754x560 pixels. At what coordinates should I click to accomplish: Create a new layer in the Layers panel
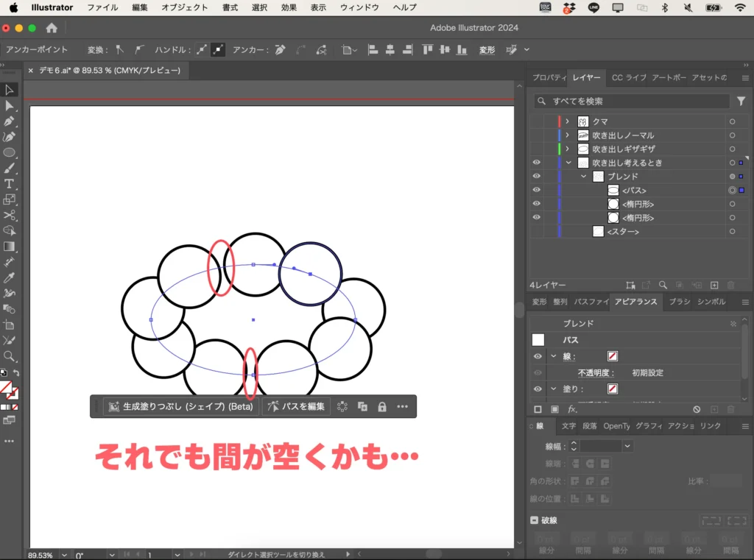(x=714, y=284)
